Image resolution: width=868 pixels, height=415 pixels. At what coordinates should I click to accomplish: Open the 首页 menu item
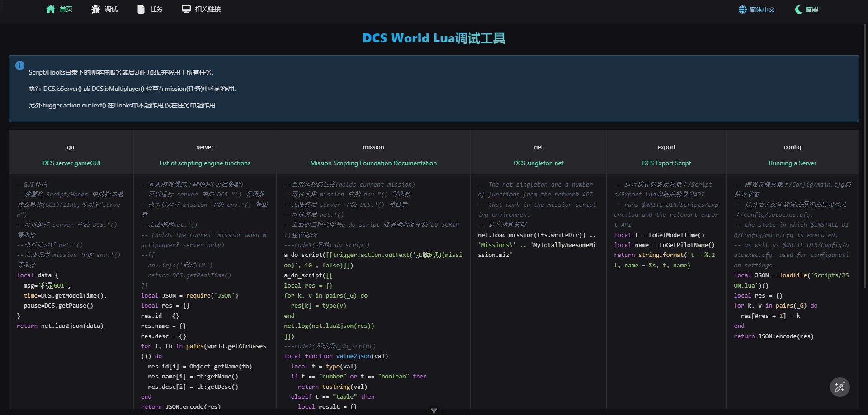66,9
